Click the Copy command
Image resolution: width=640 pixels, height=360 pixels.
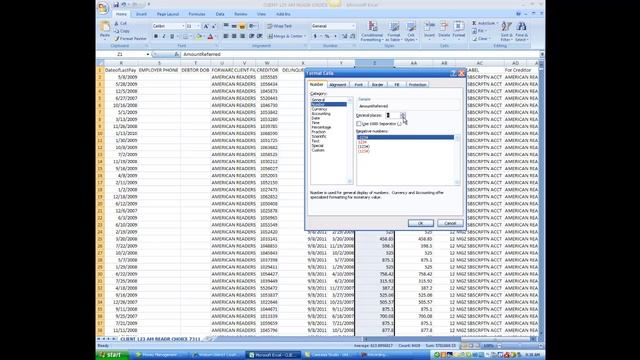(122, 31)
